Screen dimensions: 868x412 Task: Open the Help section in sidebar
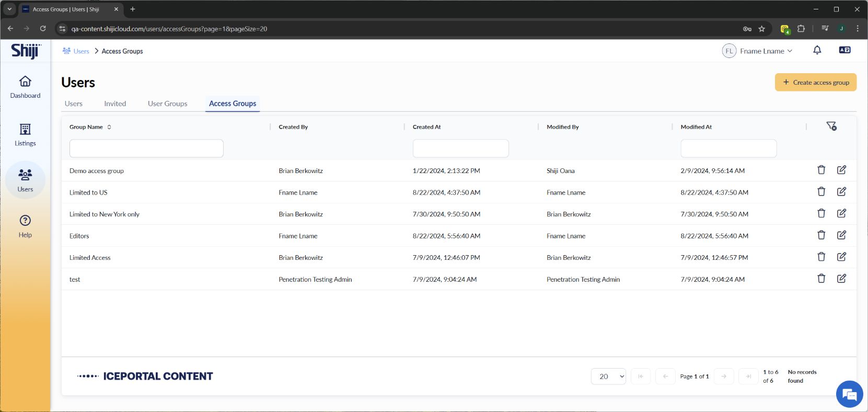(x=25, y=226)
